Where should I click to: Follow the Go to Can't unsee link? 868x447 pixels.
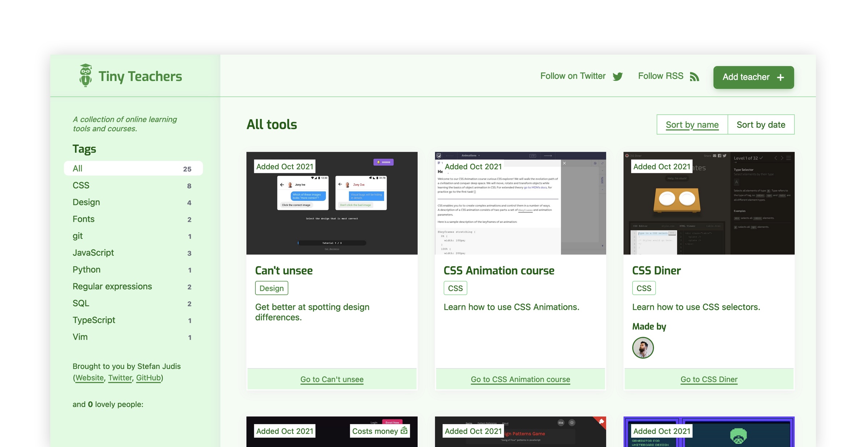tap(332, 379)
